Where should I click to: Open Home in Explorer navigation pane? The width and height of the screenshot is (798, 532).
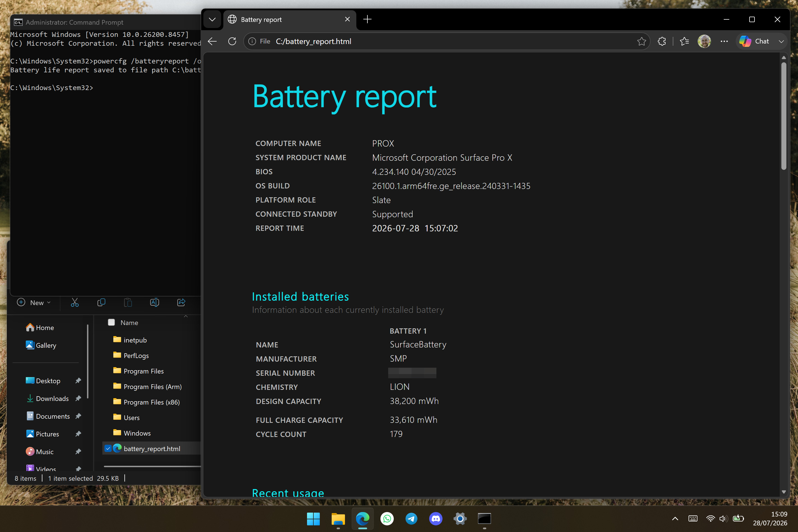(x=40, y=328)
